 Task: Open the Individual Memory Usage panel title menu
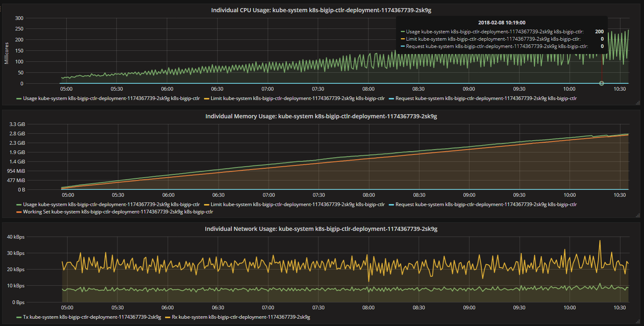(321, 116)
